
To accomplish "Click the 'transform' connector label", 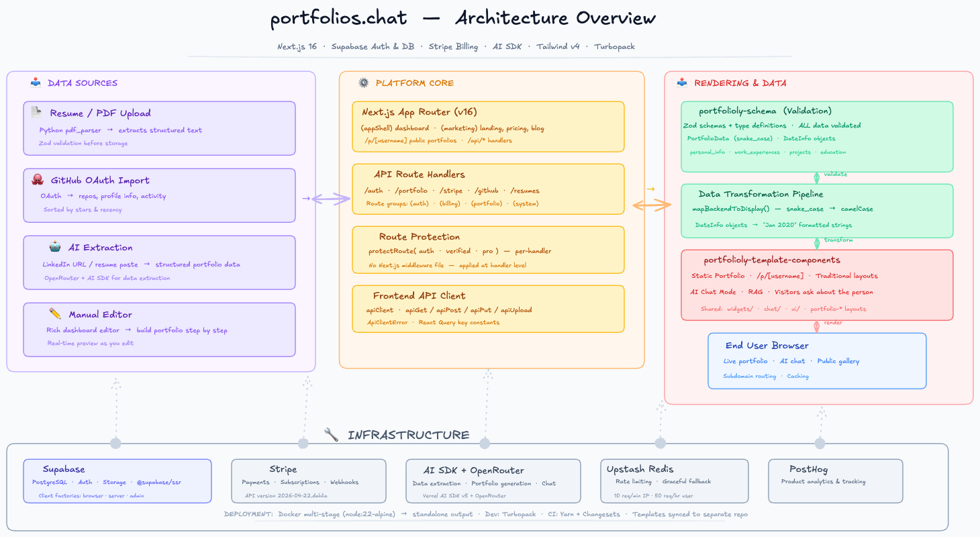I will pos(838,240).
